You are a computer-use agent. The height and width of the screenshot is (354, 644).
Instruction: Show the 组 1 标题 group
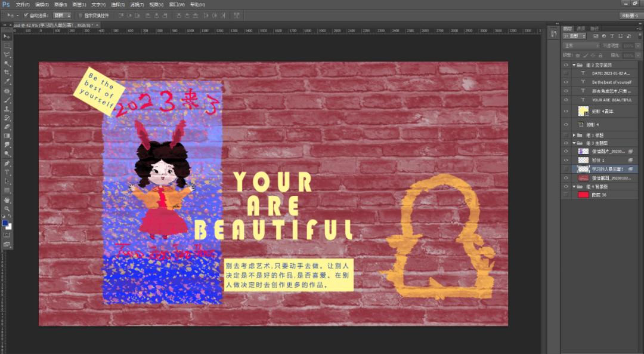(x=566, y=136)
